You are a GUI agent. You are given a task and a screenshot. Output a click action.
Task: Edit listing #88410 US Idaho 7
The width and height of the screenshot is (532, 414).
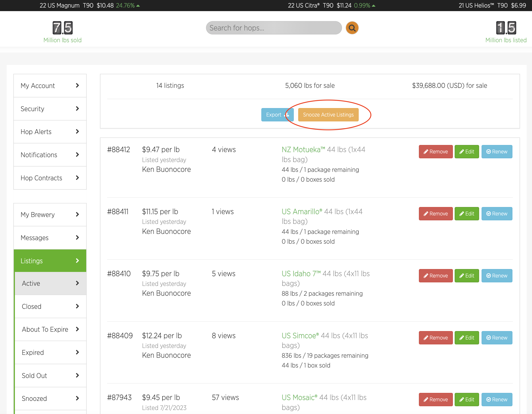point(467,276)
